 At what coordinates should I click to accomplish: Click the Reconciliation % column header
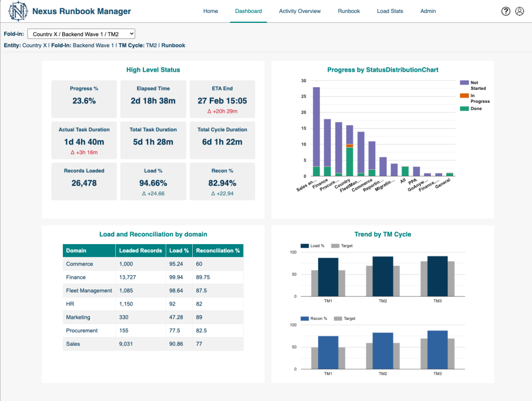pyautogui.click(x=218, y=250)
